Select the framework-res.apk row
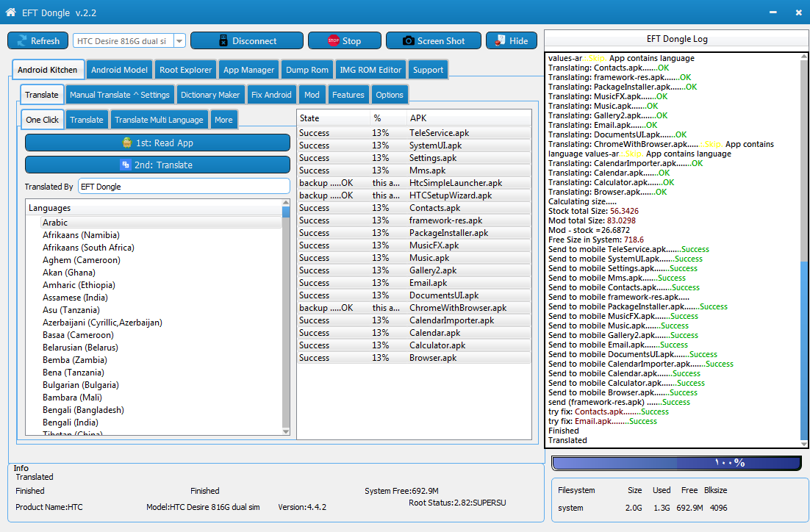The height and width of the screenshot is (532, 810). point(415,220)
